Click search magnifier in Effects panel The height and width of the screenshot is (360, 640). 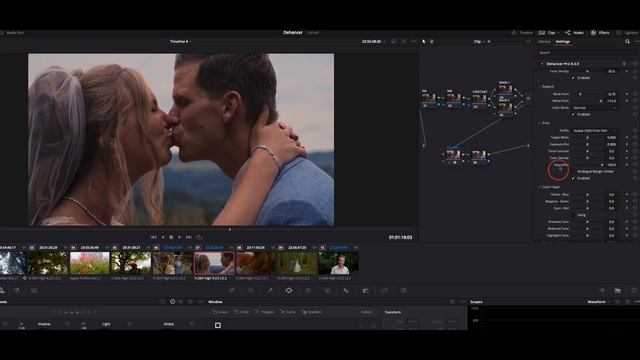[627, 42]
